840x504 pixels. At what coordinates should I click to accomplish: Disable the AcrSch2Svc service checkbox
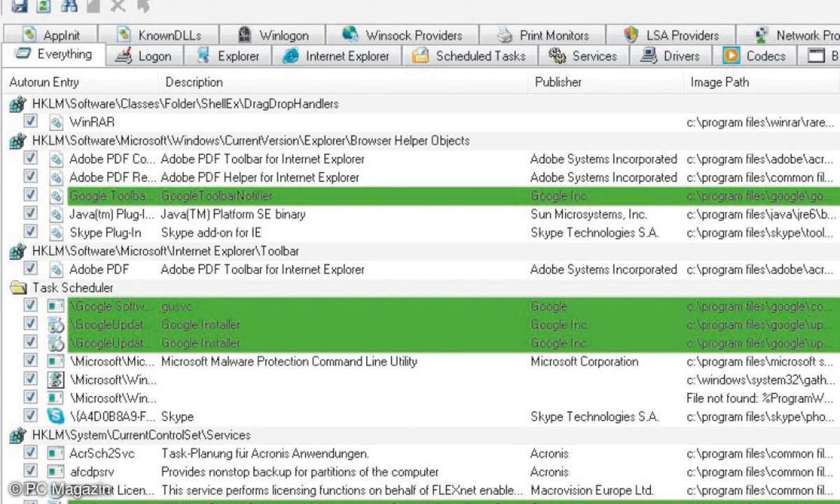(x=30, y=453)
